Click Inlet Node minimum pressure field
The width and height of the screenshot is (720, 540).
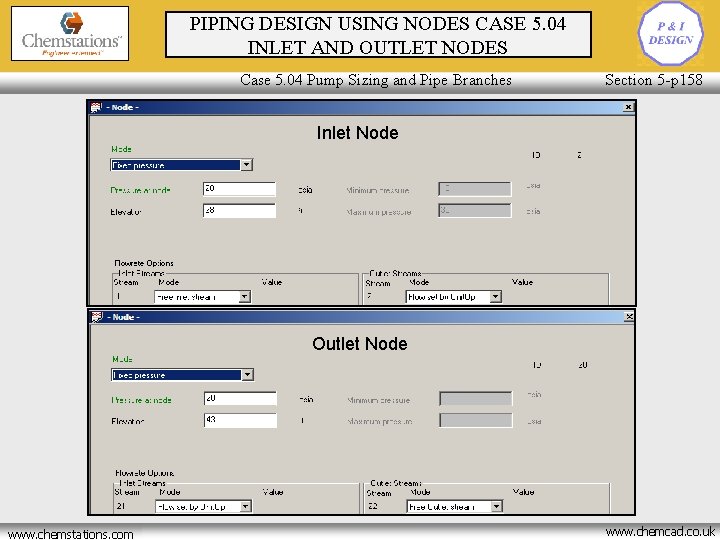(x=474, y=189)
